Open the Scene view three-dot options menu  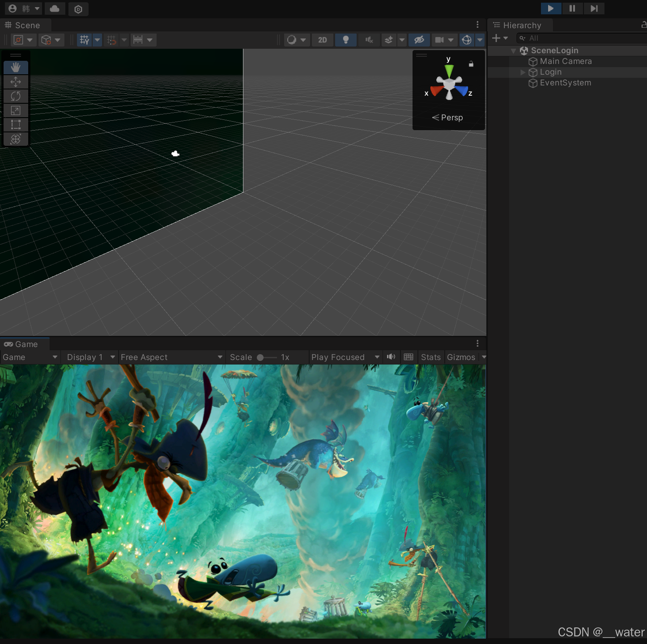tap(477, 25)
